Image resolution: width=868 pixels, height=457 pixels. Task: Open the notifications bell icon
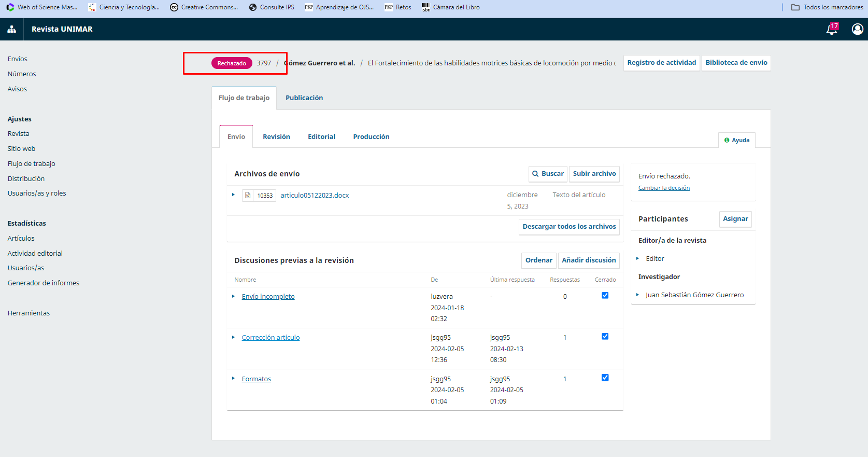(x=831, y=30)
